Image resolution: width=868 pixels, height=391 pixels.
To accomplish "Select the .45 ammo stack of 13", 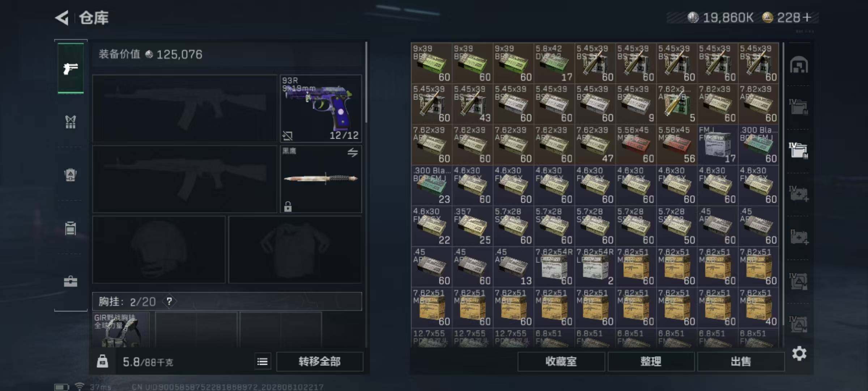I will [x=513, y=267].
